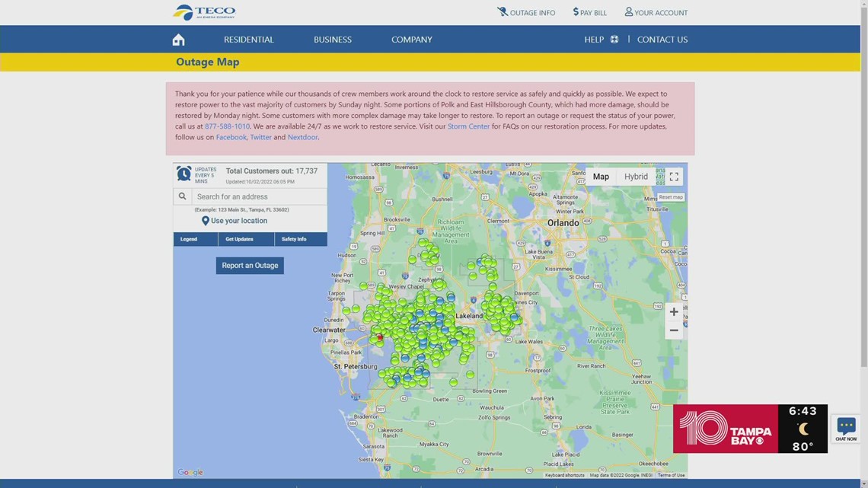Click the magnifier icon beside address search
Image resolution: width=868 pixels, height=488 pixels.
coord(183,196)
